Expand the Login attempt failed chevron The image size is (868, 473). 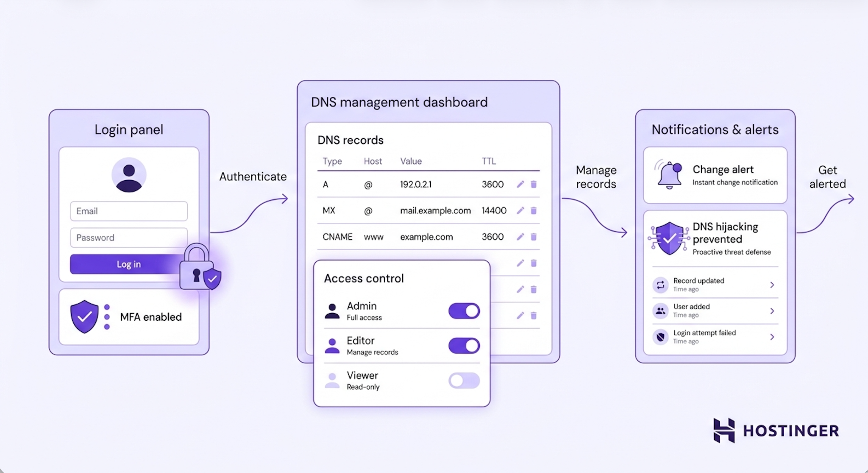pos(772,337)
